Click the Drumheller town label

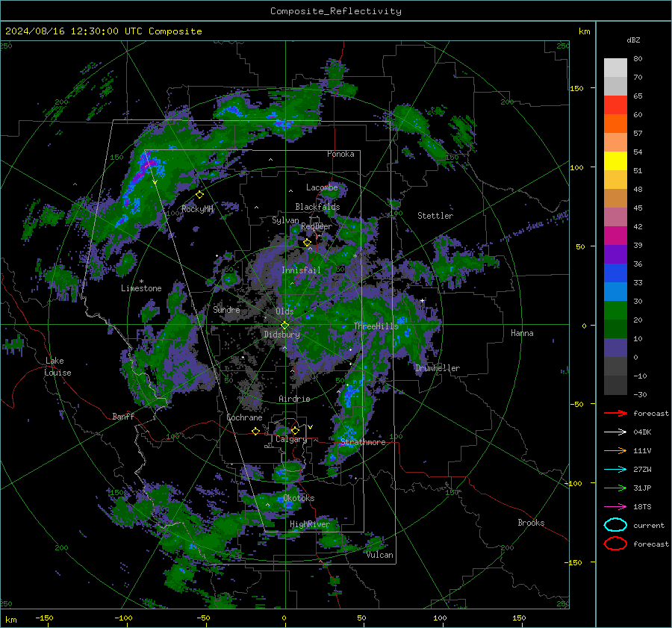(x=438, y=368)
